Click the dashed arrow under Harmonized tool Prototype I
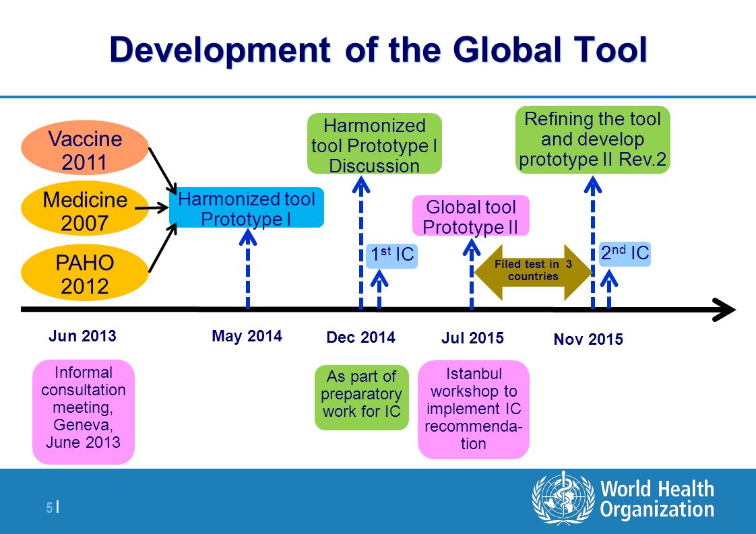This screenshot has width=756, height=534. click(248, 269)
